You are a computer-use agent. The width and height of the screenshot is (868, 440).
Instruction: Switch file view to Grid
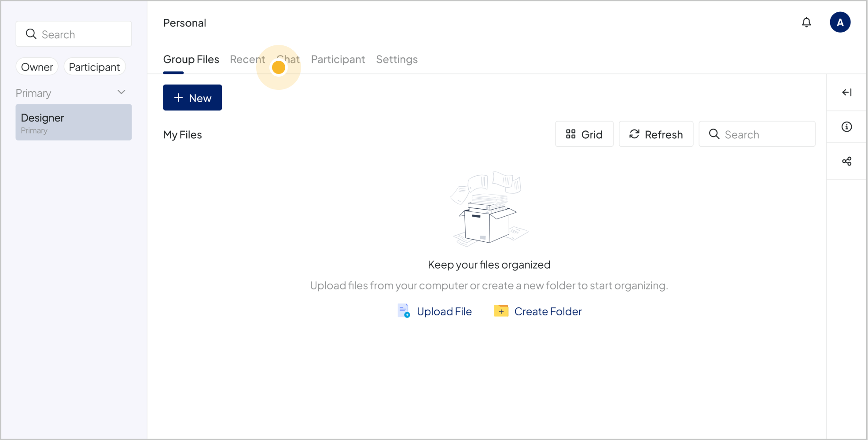pos(584,134)
